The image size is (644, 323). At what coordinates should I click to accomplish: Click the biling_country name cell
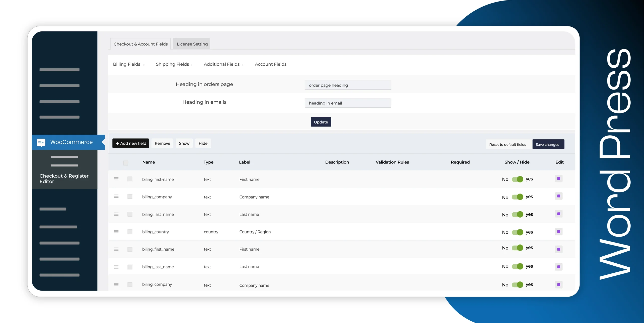click(155, 232)
